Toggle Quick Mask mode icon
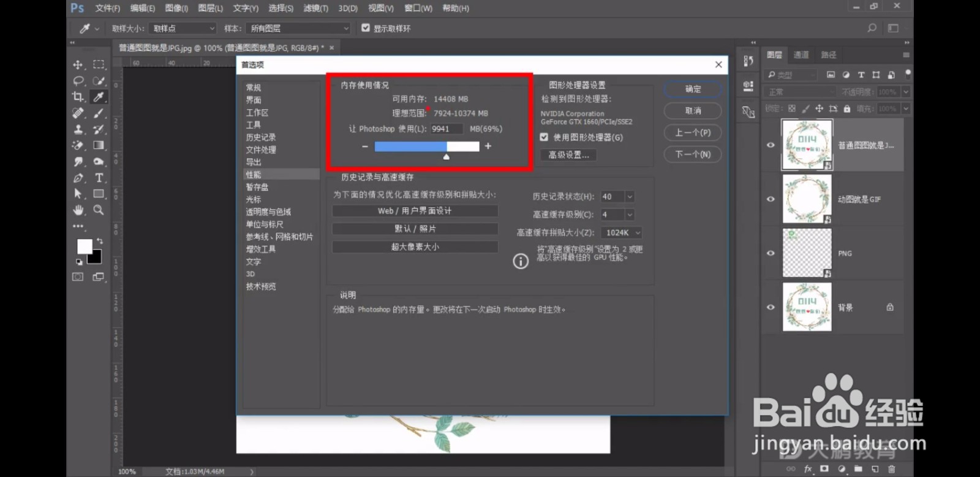980x477 pixels. point(78,277)
